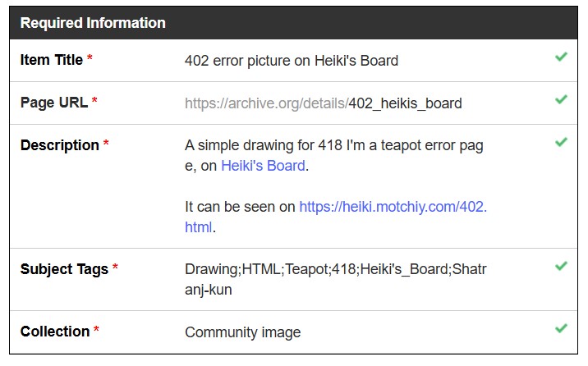Select the Subject Tags label
Screen dimensions: 588x366
tap(64, 269)
